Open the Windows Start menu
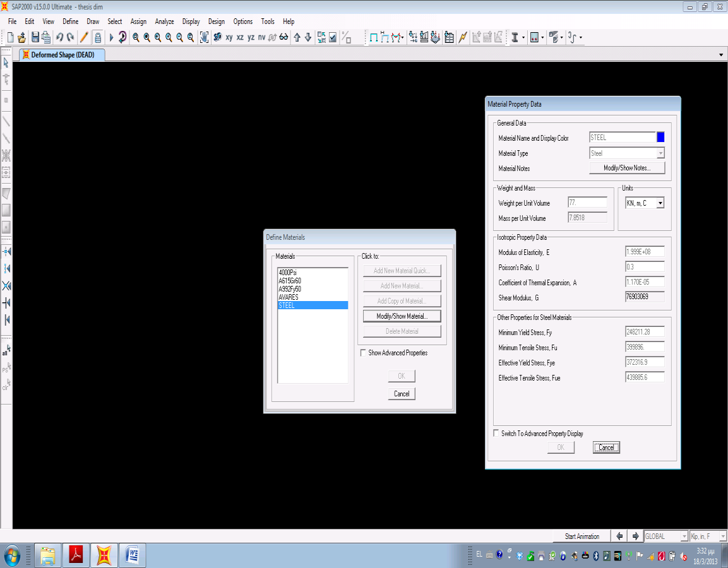Viewport: 728px width, 568px height. point(11,555)
